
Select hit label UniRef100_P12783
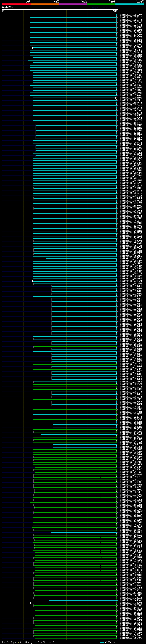tap(131, 113)
